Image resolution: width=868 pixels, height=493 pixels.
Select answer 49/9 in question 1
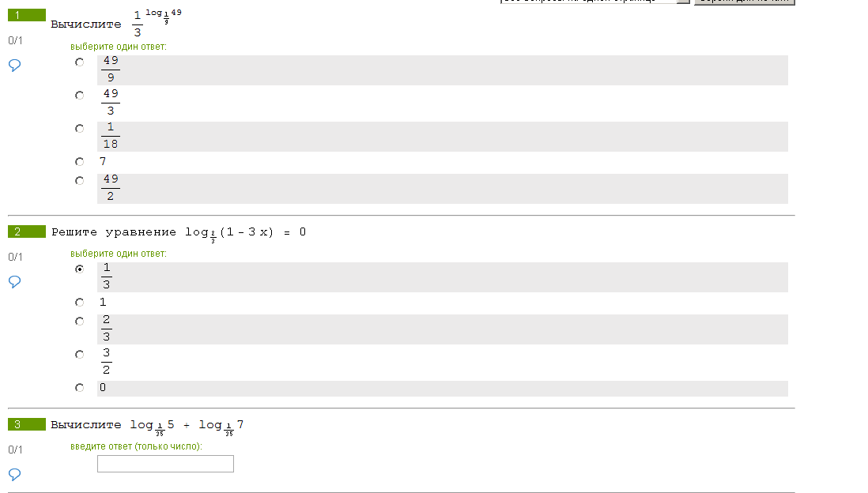[x=79, y=62]
